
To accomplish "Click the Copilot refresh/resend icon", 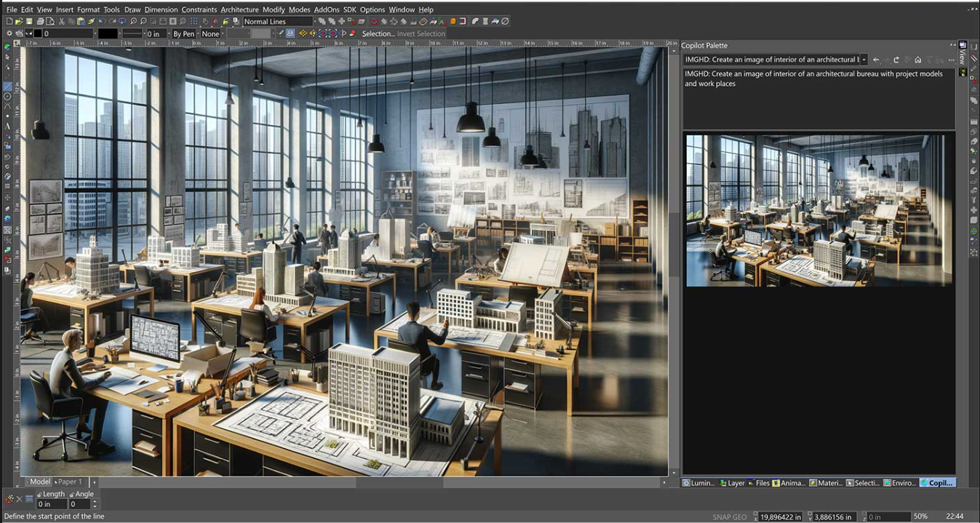I will pos(896,60).
